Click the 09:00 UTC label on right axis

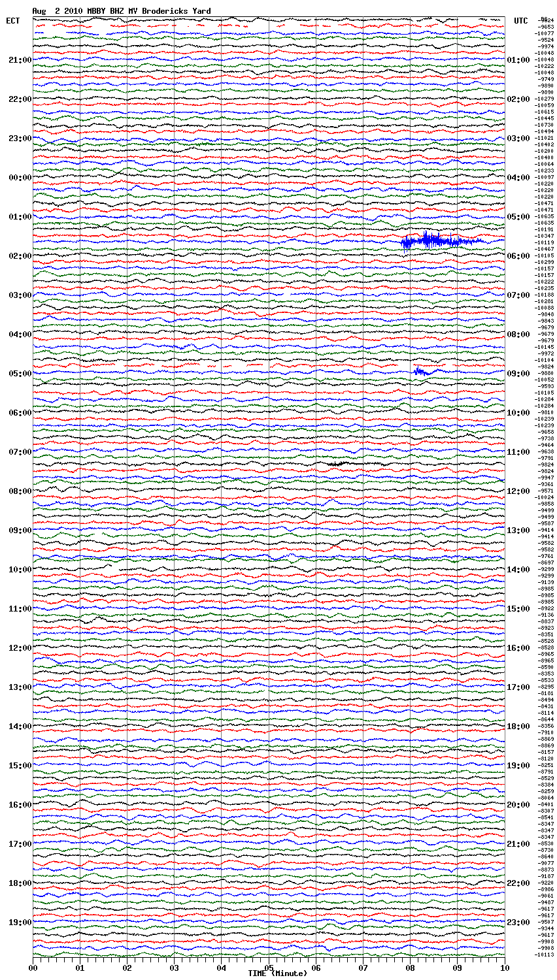click(518, 374)
